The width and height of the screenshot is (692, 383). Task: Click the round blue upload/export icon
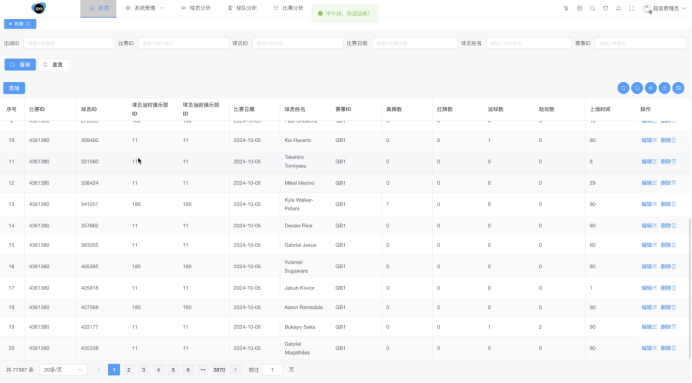click(664, 88)
